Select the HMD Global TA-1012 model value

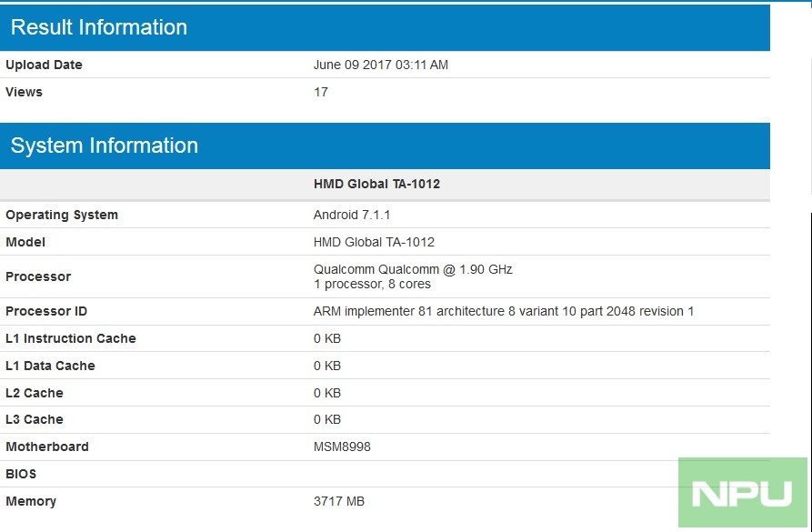coord(376,242)
